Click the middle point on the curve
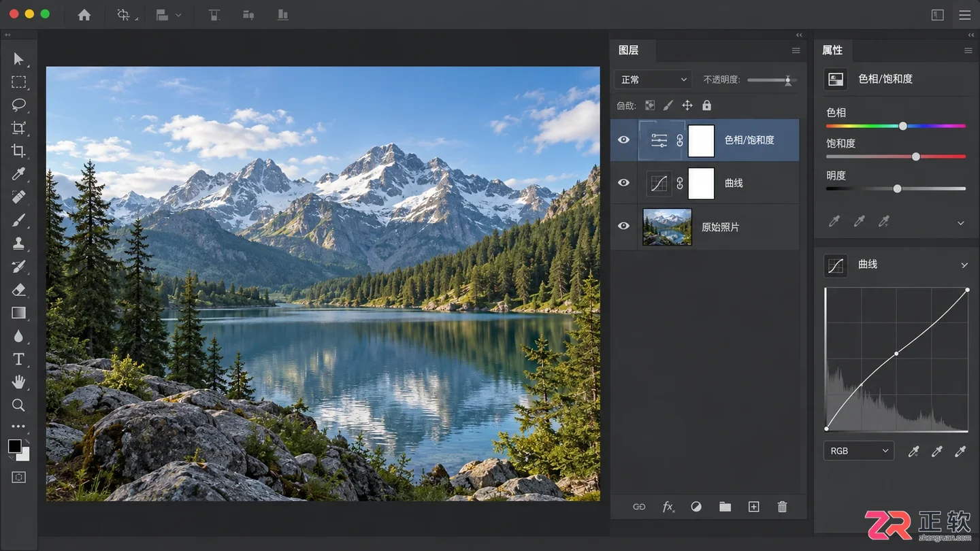Viewport: 980px width, 551px height. [896, 353]
